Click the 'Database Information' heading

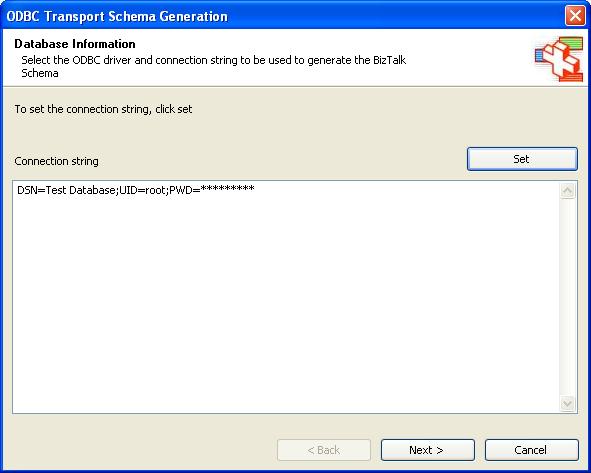(x=75, y=44)
